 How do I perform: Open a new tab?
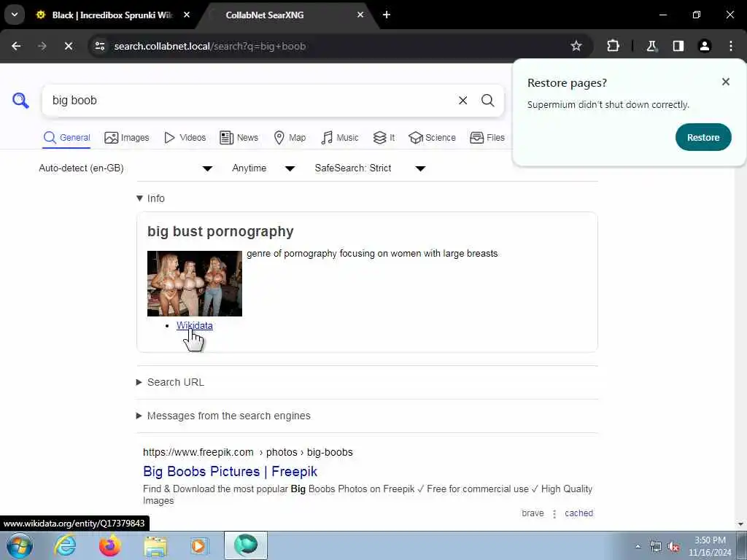[x=387, y=15]
